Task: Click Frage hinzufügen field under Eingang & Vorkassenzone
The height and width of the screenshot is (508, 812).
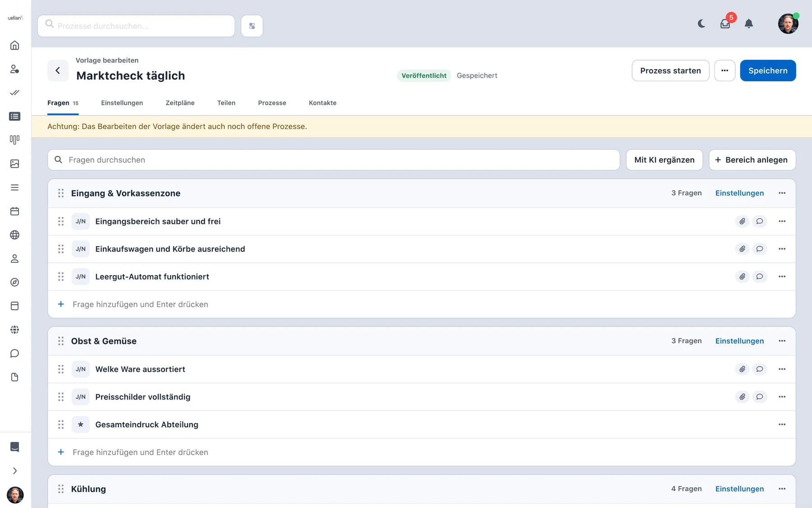Action: 421,304
